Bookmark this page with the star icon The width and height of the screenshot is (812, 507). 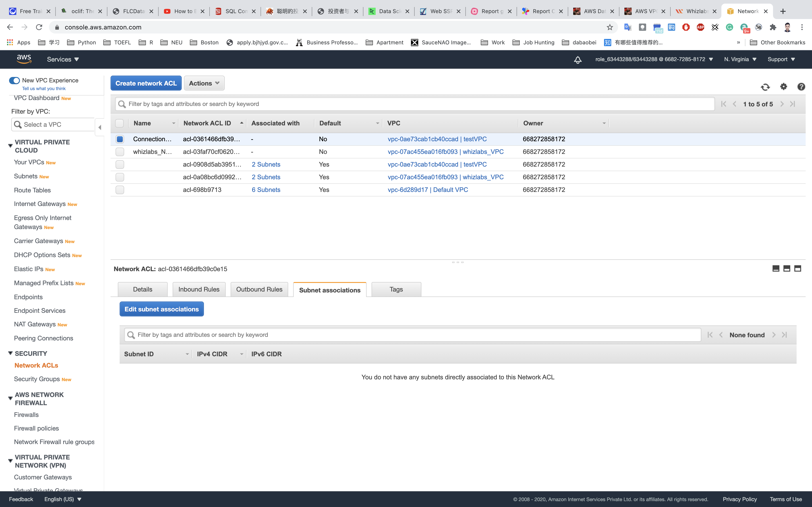click(x=610, y=27)
